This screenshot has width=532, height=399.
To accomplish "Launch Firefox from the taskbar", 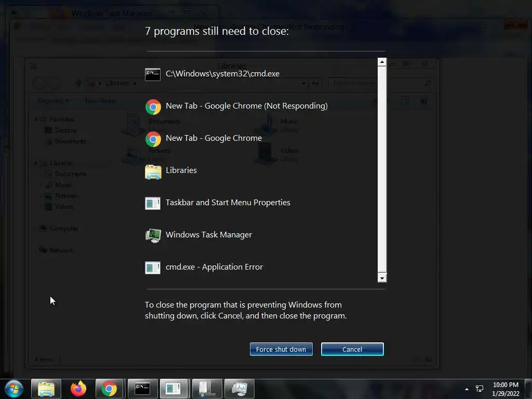I will 78,389.
